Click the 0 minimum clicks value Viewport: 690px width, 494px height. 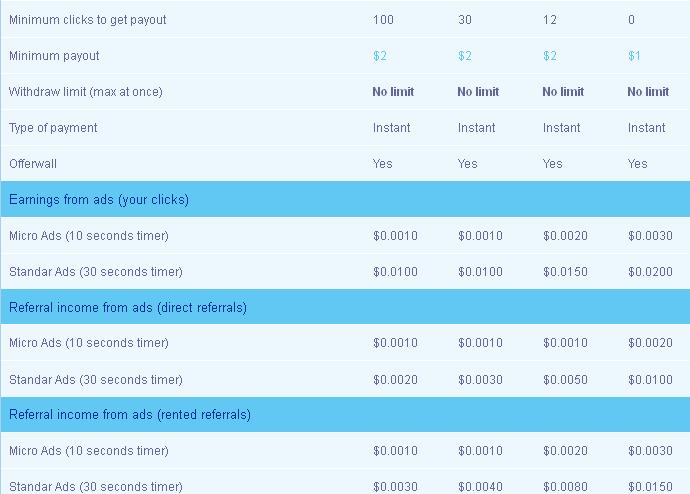[631, 20]
